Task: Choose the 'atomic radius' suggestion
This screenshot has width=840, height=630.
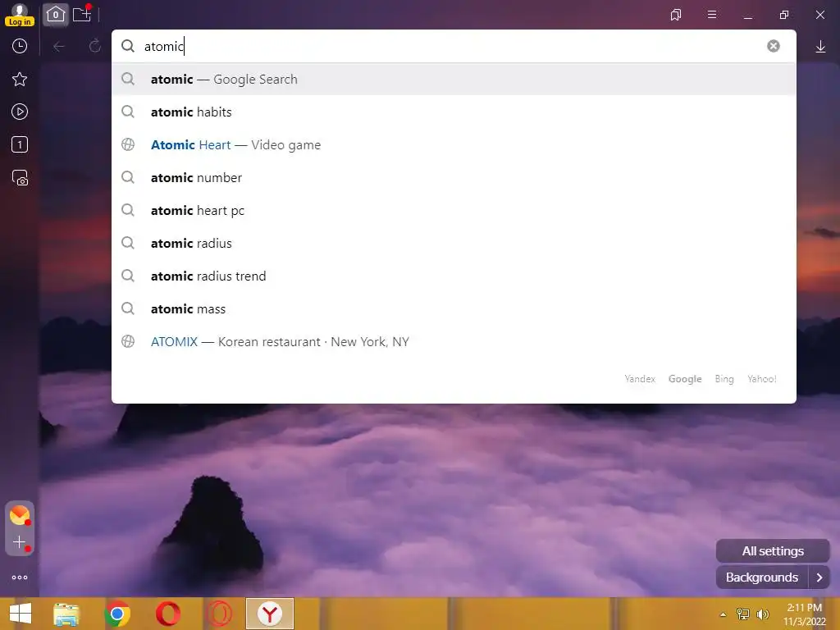Action: click(x=454, y=243)
